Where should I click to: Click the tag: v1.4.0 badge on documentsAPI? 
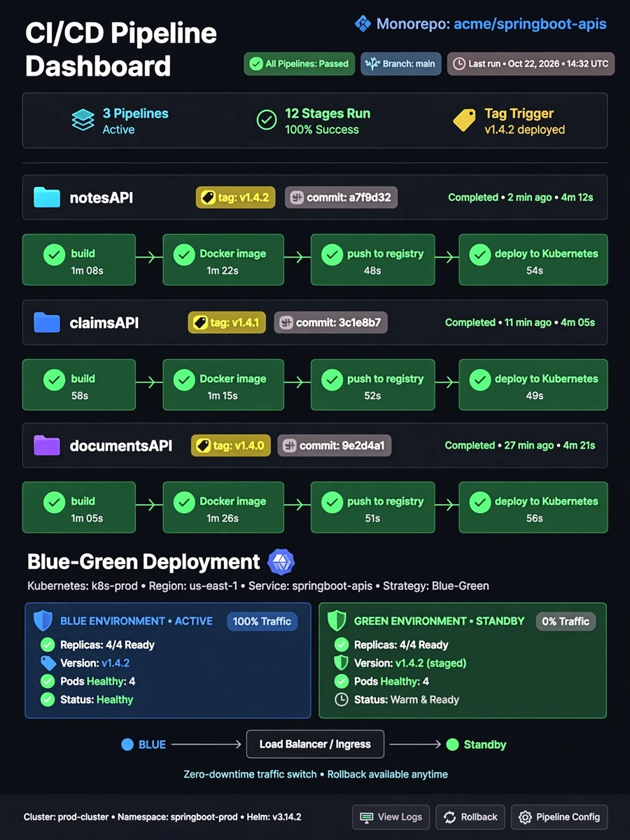230,445
